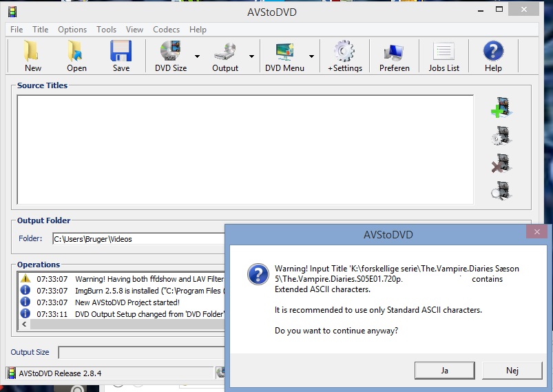Click Ja to continue anyway
This screenshot has height=392, width=553.
(444, 371)
